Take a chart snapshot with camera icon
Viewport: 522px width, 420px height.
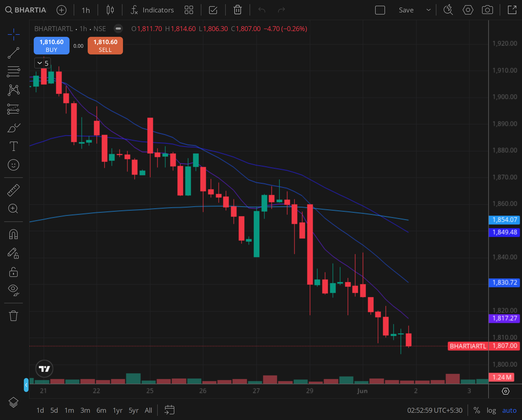coord(487,10)
